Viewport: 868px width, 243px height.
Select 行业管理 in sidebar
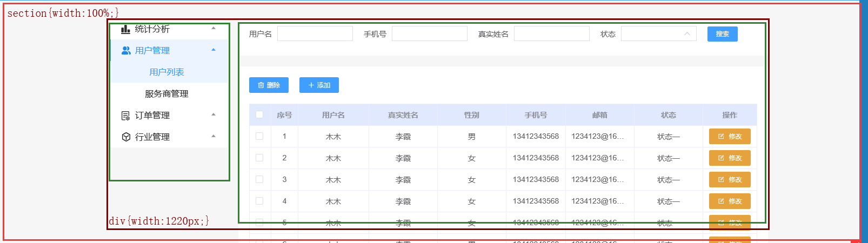click(152, 137)
